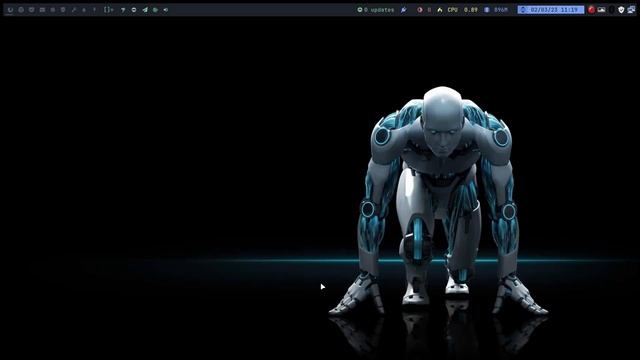Screen dimensions: 640x360
Task: Click the layout indicator brackets symbol
Action: [109, 9]
